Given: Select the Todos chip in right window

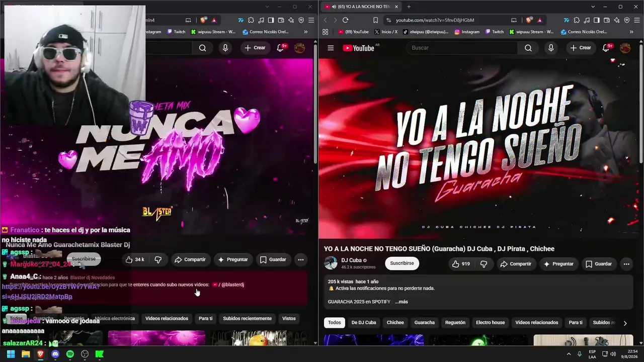Looking at the screenshot, I should tap(335, 322).
